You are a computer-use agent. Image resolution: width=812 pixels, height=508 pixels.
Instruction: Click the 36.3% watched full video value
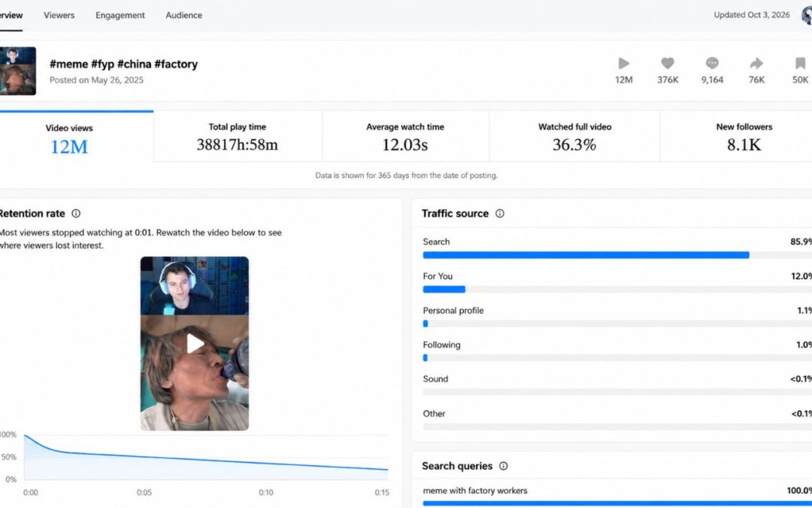[x=574, y=144]
